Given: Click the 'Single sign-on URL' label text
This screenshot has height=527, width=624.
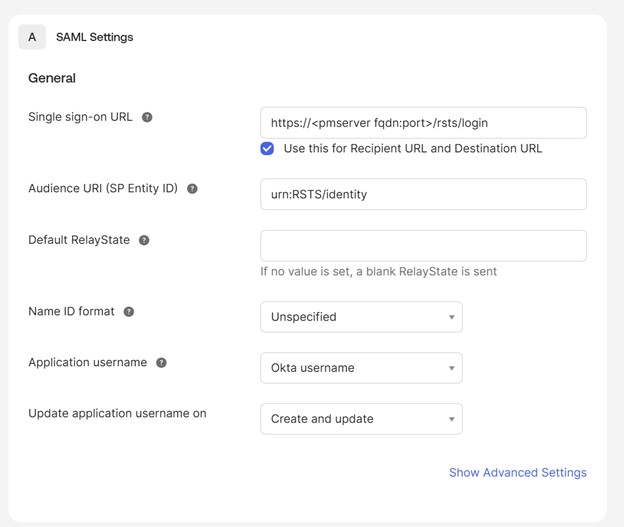Looking at the screenshot, I should pyautogui.click(x=80, y=117).
